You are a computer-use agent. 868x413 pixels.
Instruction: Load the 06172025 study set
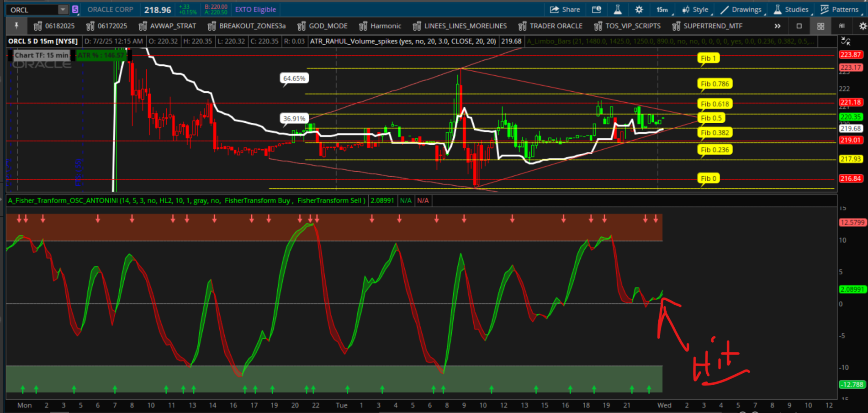click(106, 26)
